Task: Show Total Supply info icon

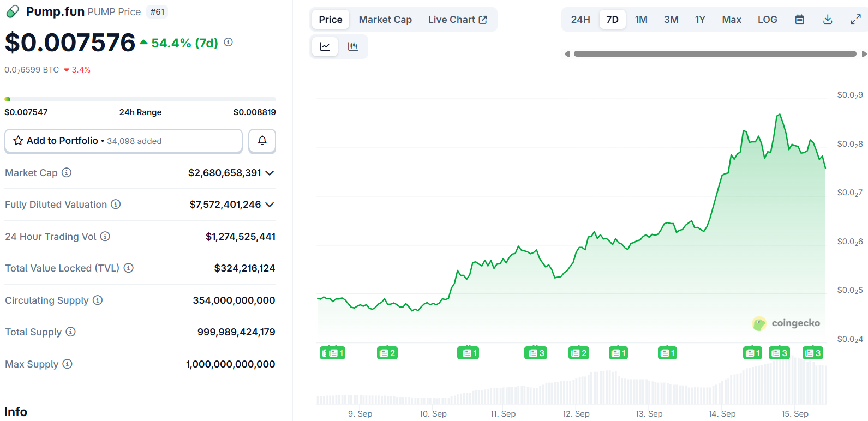Action: [x=71, y=332]
